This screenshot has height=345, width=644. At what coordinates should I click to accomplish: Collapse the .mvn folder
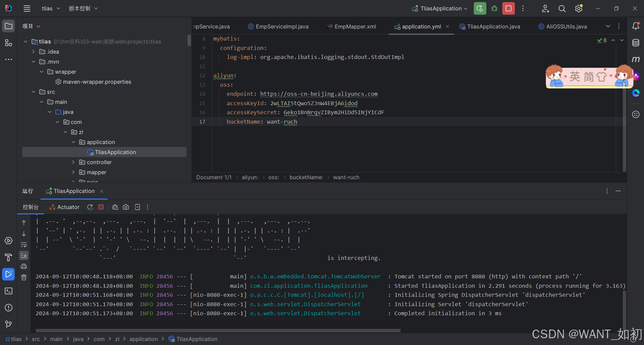34,62
